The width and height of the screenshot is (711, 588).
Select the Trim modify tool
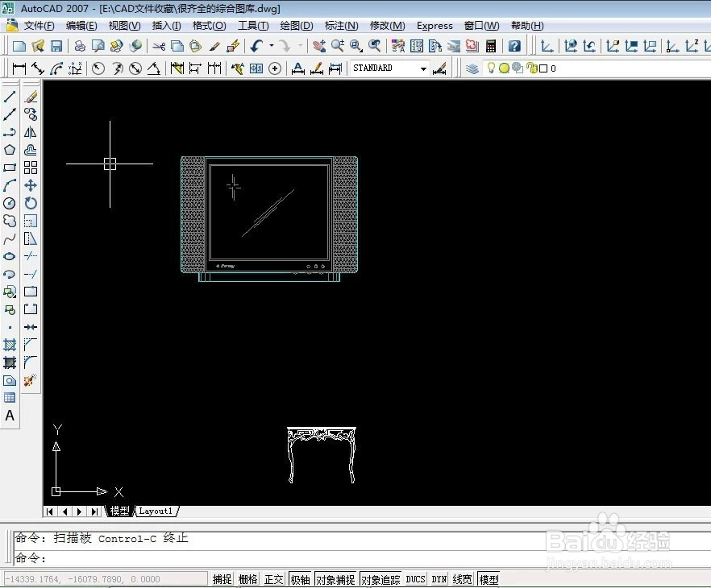(31, 256)
